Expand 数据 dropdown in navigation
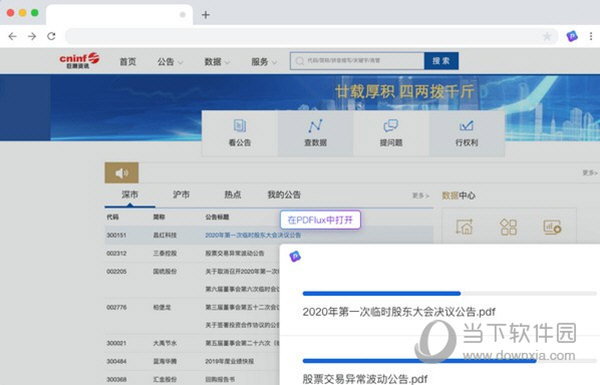The width and height of the screenshot is (600, 385). [x=217, y=62]
